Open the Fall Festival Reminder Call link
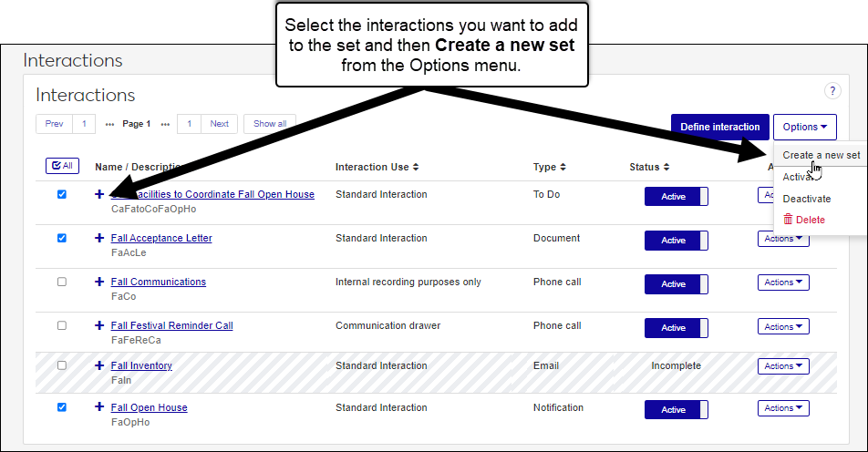 171,325
